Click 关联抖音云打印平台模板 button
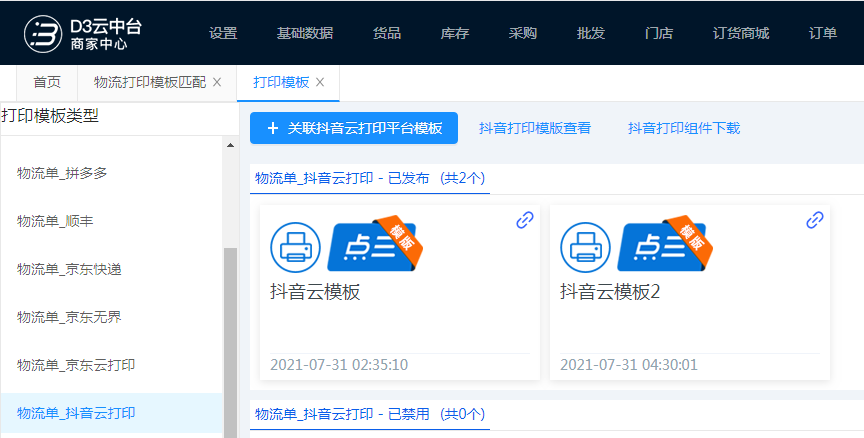864x438 pixels. point(354,128)
